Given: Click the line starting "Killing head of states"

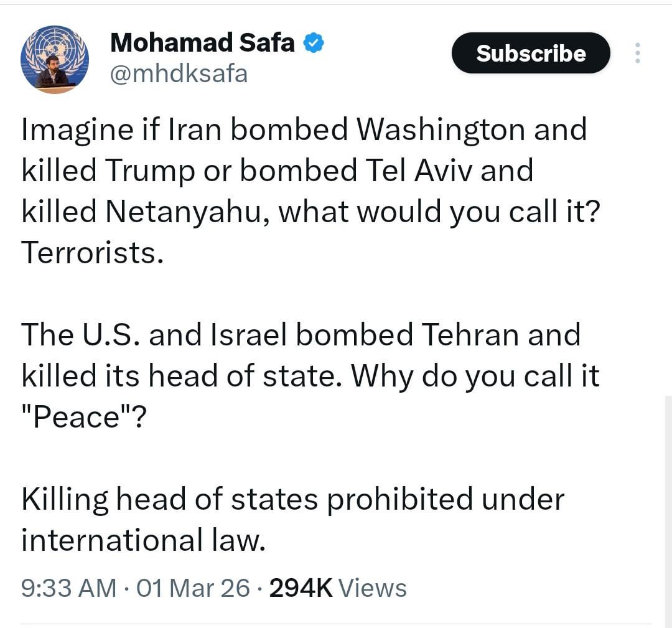Looking at the screenshot, I should [x=292, y=499].
